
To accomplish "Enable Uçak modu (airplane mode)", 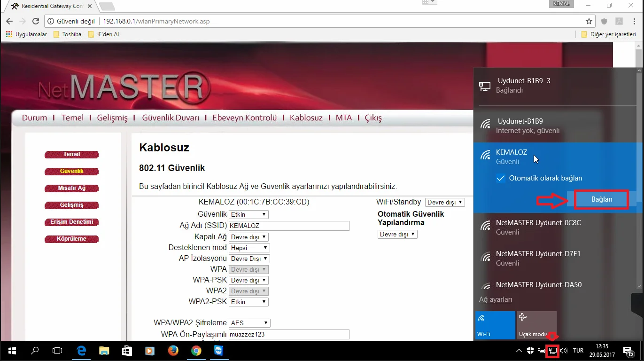I will click(x=536, y=324).
